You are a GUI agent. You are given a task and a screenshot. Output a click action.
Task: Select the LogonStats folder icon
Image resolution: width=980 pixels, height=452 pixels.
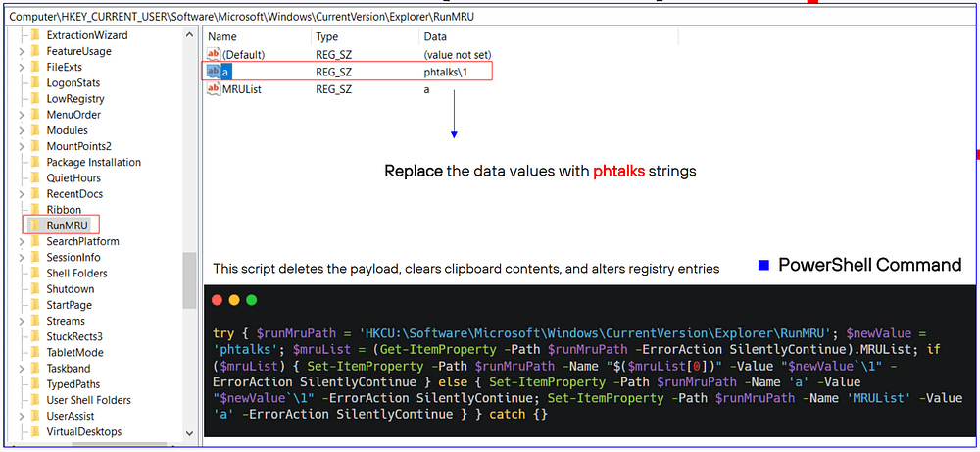(35, 83)
